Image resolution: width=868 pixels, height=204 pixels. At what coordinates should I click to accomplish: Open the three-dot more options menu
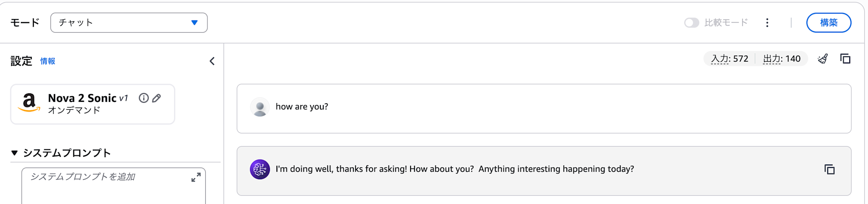coord(767,23)
